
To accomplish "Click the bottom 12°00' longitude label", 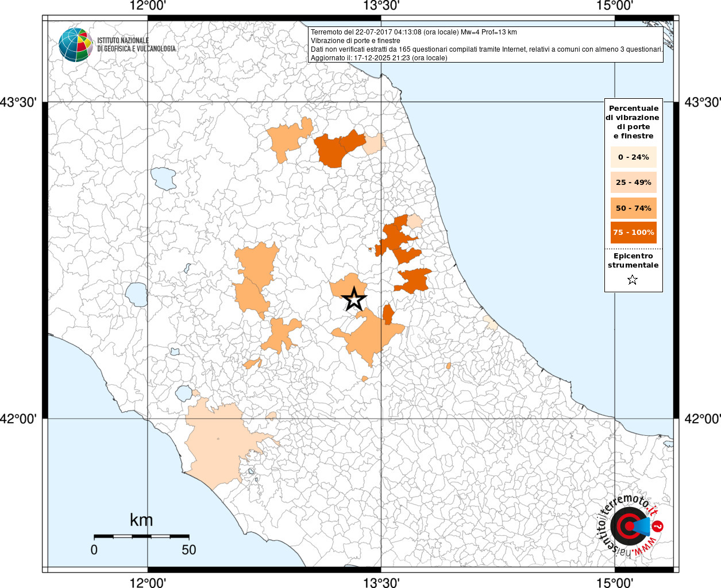I will pyautogui.click(x=148, y=582).
